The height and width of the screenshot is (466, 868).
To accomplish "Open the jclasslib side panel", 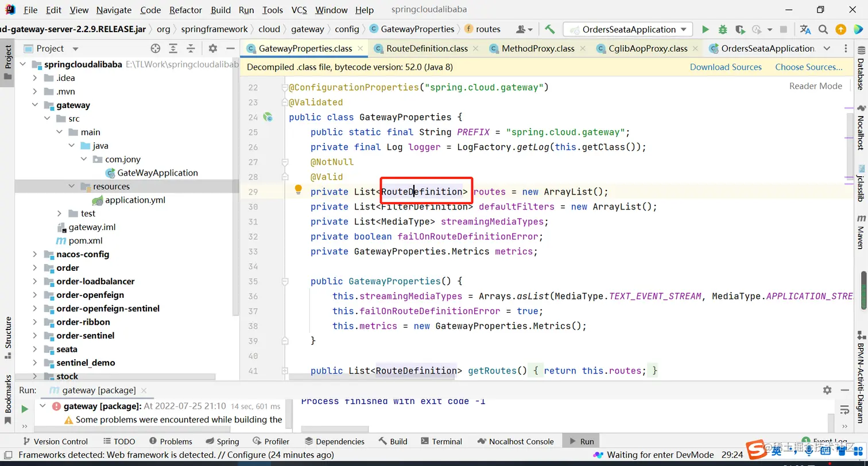I will coord(861,182).
